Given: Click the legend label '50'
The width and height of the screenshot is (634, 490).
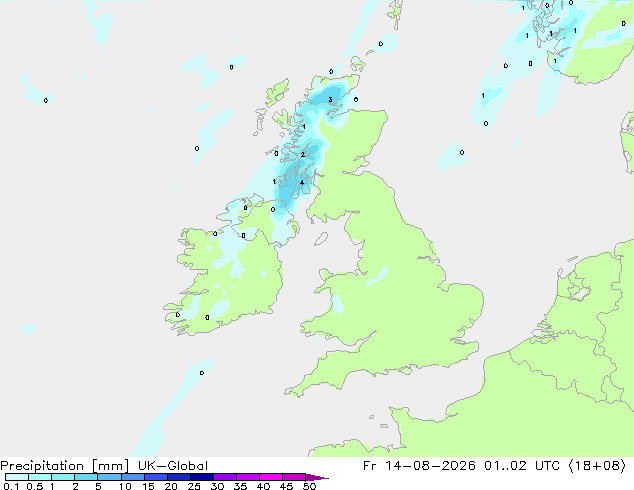Looking at the screenshot, I should click(x=309, y=486).
